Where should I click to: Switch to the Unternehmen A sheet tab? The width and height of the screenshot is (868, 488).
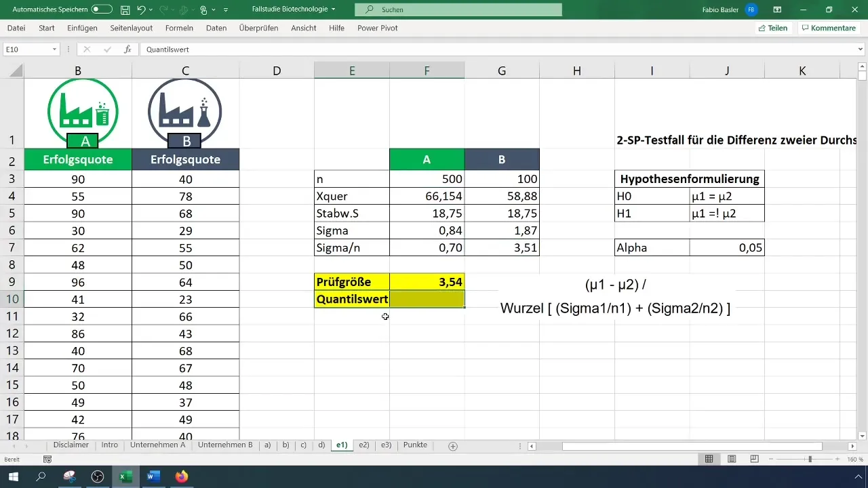pyautogui.click(x=158, y=445)
